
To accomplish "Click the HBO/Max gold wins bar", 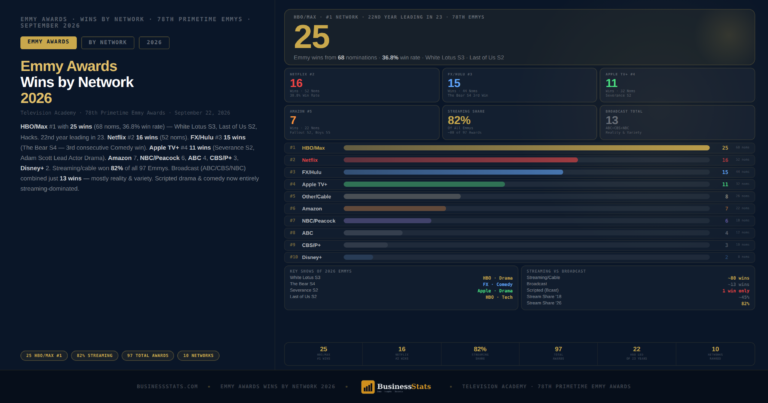I will coord(527,148).
